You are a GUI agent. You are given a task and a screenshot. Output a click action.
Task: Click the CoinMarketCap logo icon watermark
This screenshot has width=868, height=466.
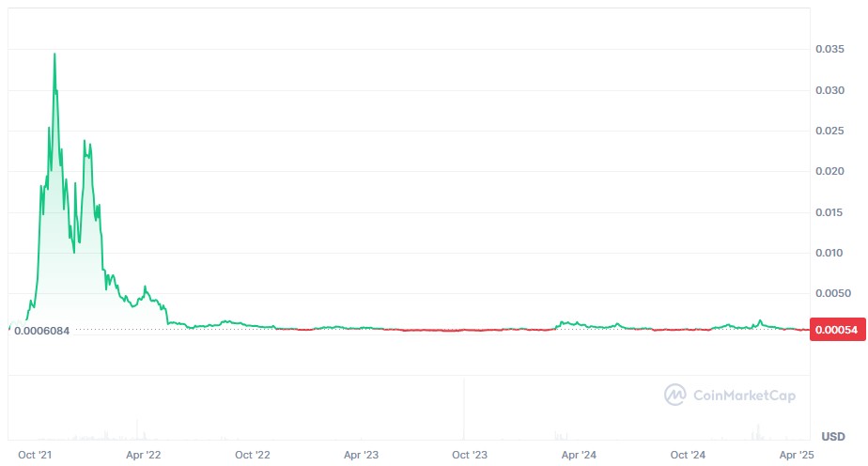(x=674, y=395)
